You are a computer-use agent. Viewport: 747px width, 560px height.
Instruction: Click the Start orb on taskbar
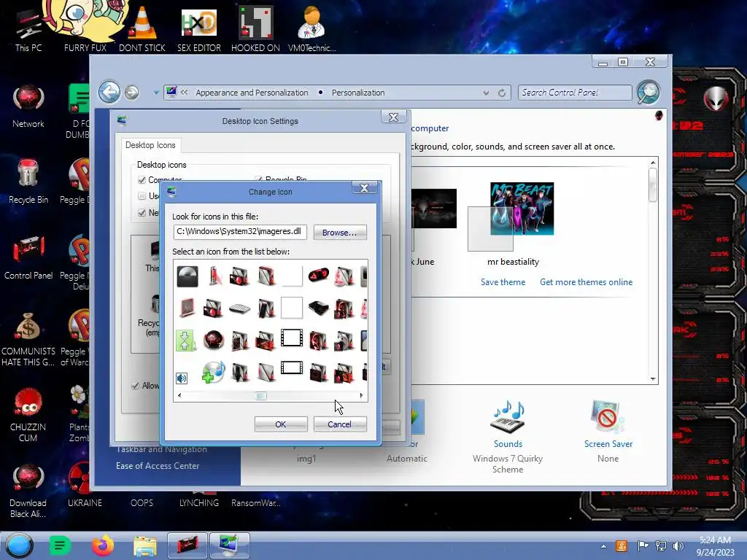click(20, 545)
